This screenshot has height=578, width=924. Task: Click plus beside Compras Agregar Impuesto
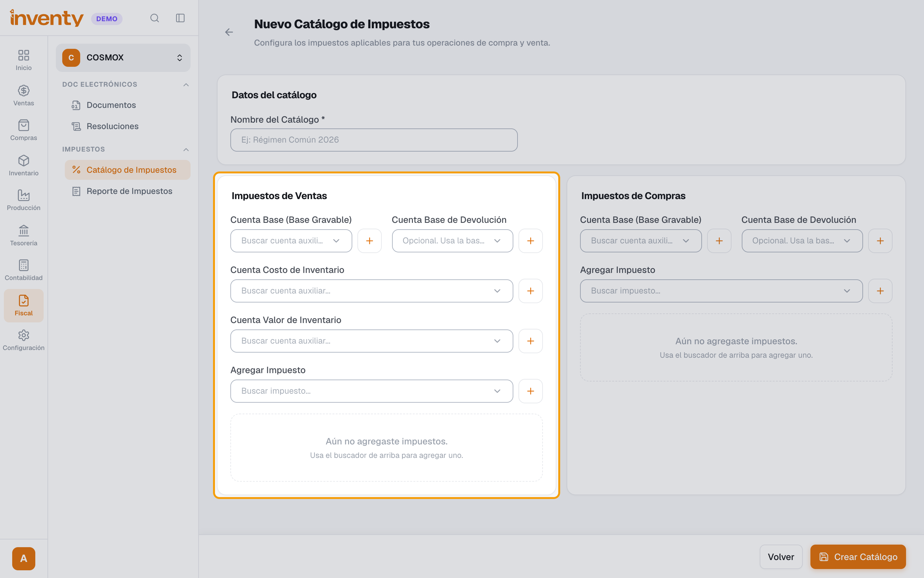coord(880,291)
